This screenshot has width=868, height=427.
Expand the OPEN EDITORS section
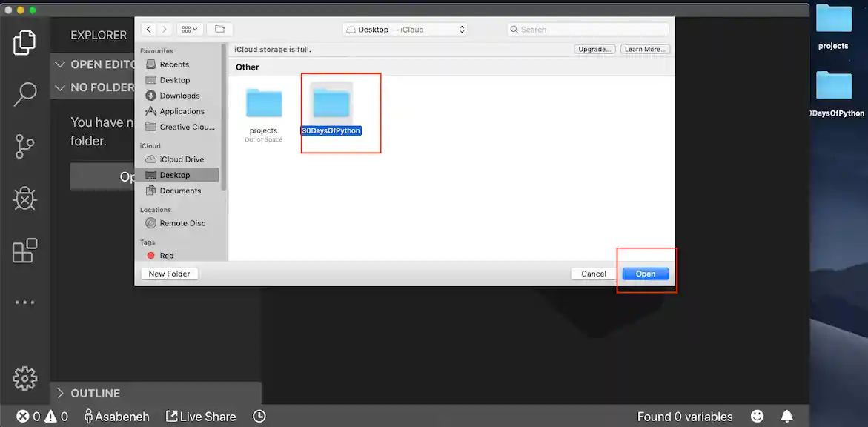(93, 64)
